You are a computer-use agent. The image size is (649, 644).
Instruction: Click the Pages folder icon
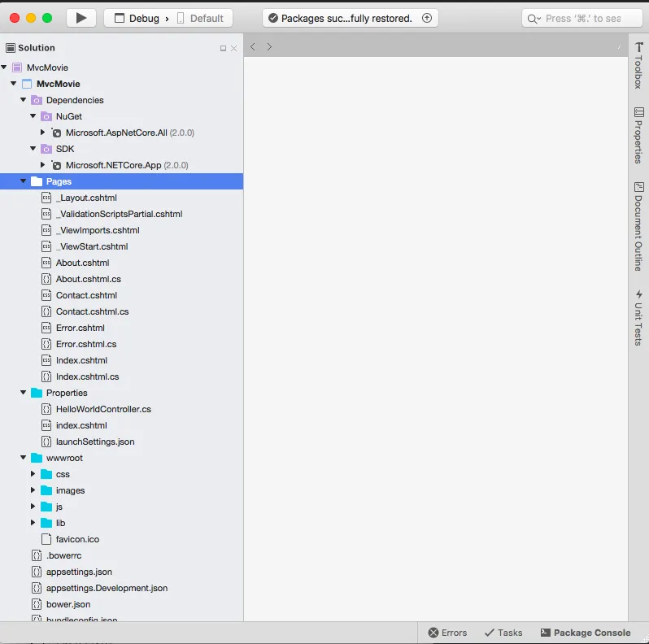37,181
